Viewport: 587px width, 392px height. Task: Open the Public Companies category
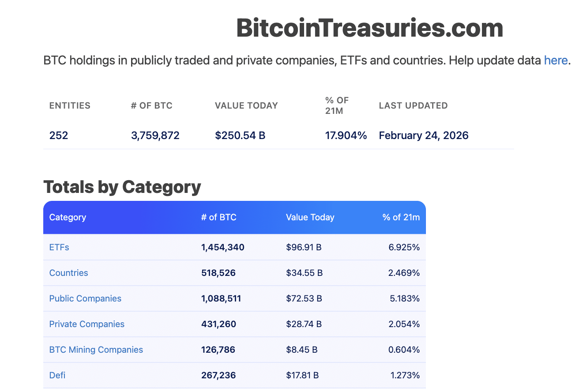point(85,298)
